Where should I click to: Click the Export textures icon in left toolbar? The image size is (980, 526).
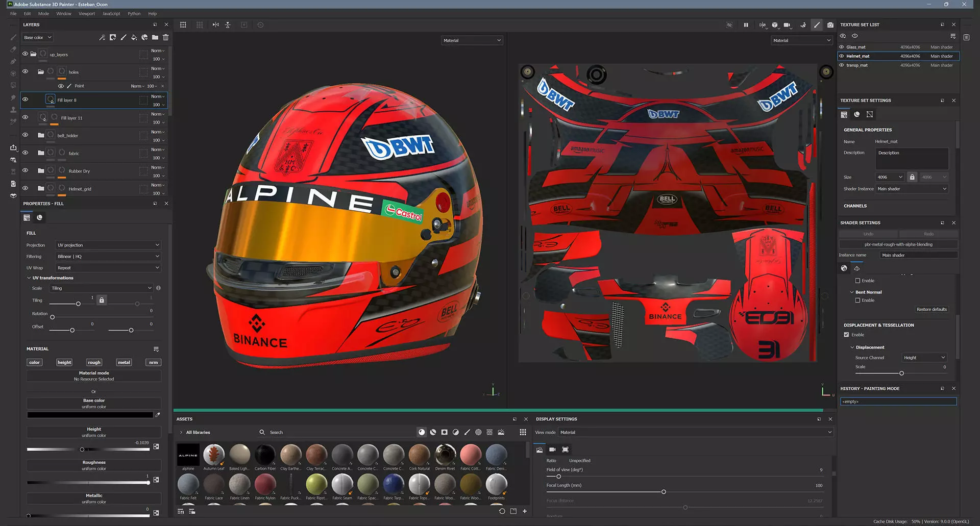click(13, 147)
